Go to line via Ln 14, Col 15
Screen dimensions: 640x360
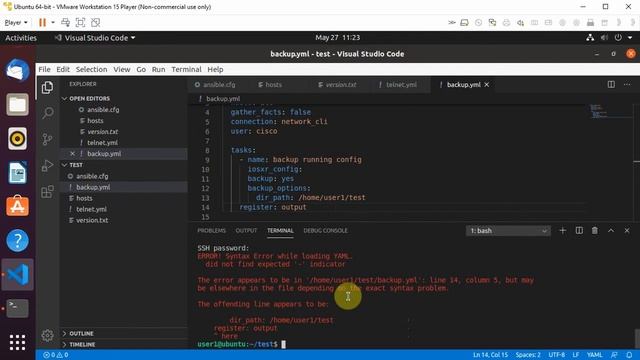(490, 355)
